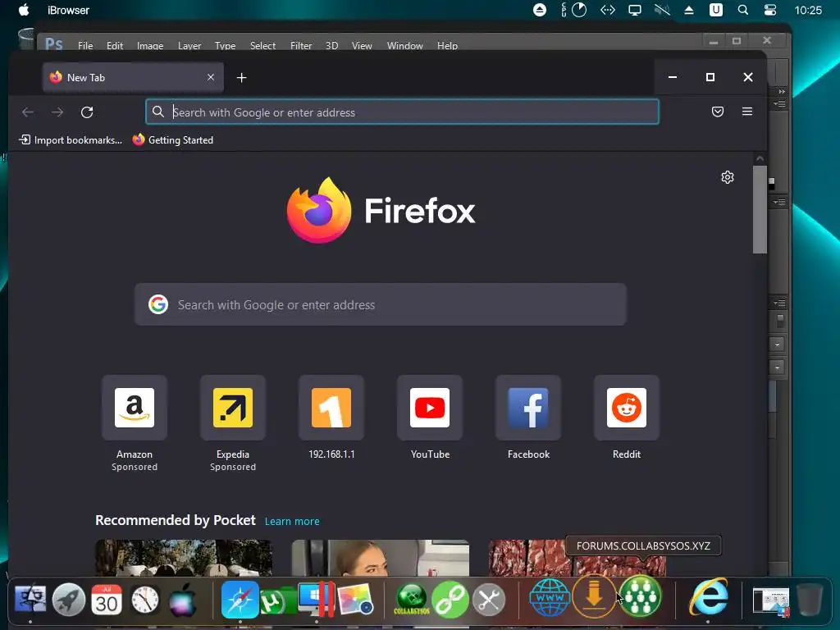Open Photoshop Layer menu
The height and width of the screenshot is (630, 840).
tap(189, 46)
